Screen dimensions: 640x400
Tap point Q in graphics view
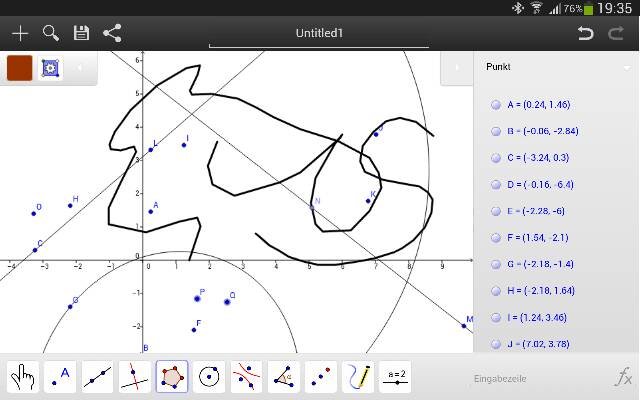(x=227, y=302)
